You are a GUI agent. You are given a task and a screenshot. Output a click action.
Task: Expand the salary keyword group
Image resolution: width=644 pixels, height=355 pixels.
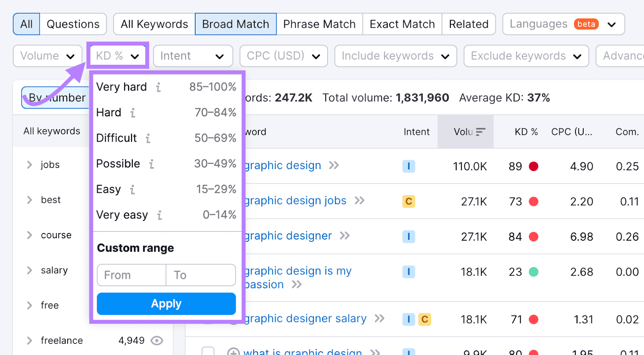point(29,270)
